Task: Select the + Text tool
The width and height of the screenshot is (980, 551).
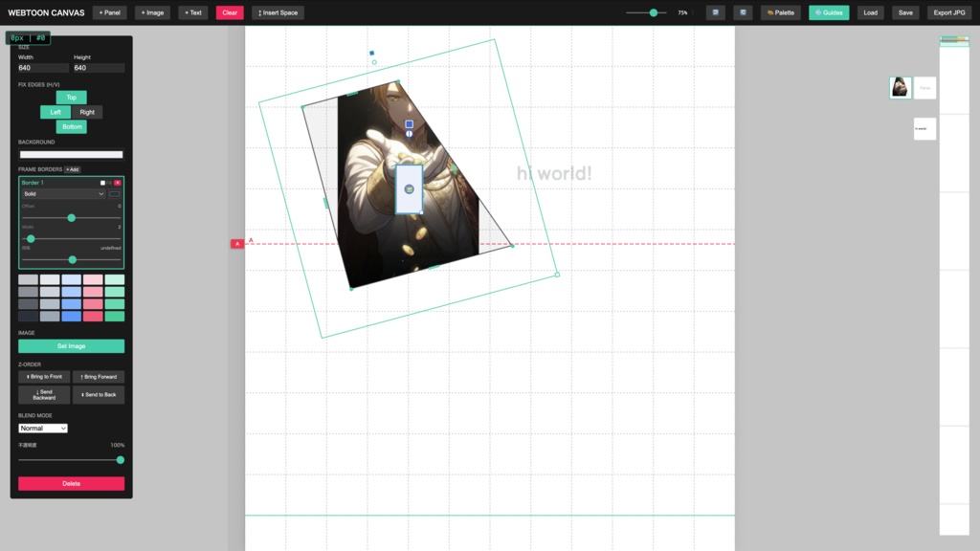Action: point(192,12)
